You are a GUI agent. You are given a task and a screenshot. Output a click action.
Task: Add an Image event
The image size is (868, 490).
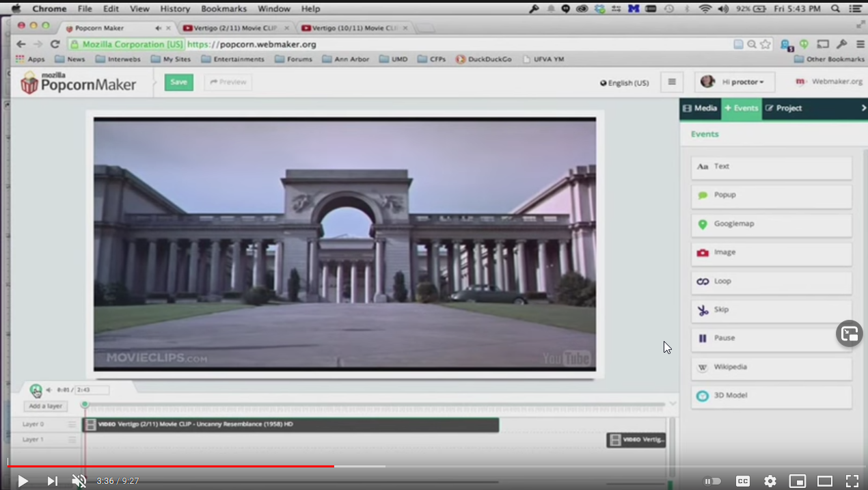tap(772, 253)
